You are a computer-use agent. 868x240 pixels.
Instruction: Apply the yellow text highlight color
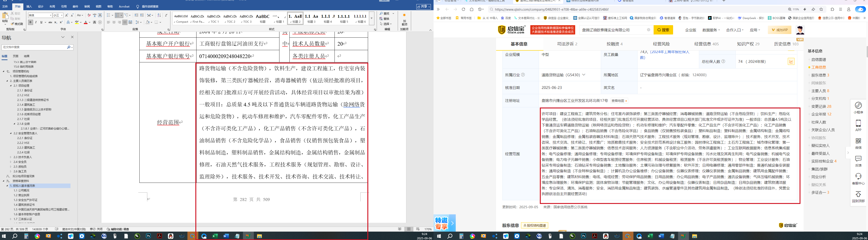point(77,22)
